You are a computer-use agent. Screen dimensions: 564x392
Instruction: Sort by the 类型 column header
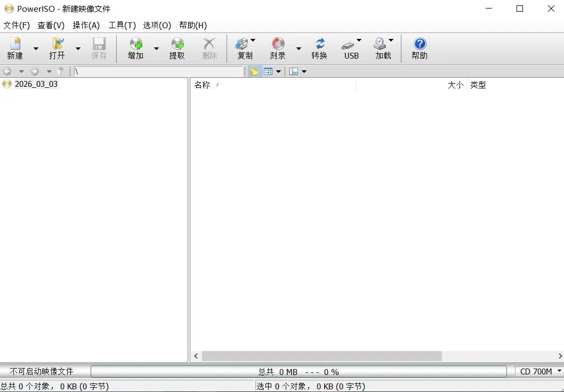point(515,85)
